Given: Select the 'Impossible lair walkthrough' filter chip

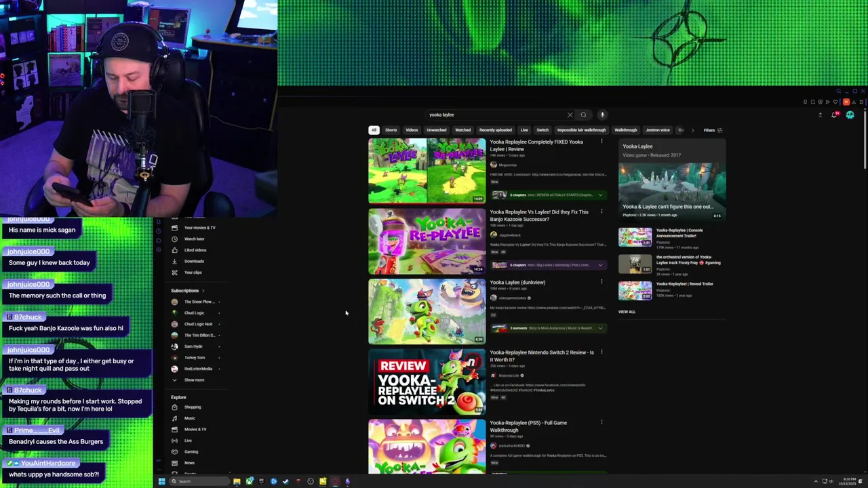Looking at the screenshot, I should [x=582, y=130].
